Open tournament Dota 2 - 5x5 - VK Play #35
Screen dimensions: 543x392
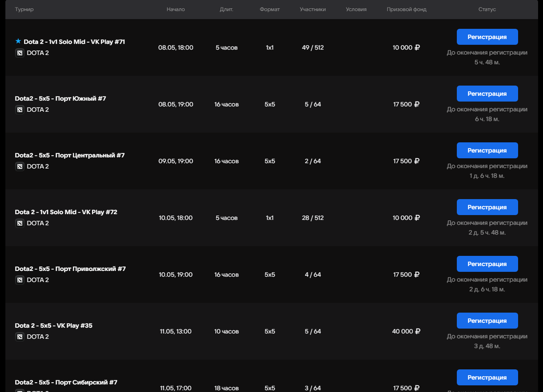coord(53,325)
